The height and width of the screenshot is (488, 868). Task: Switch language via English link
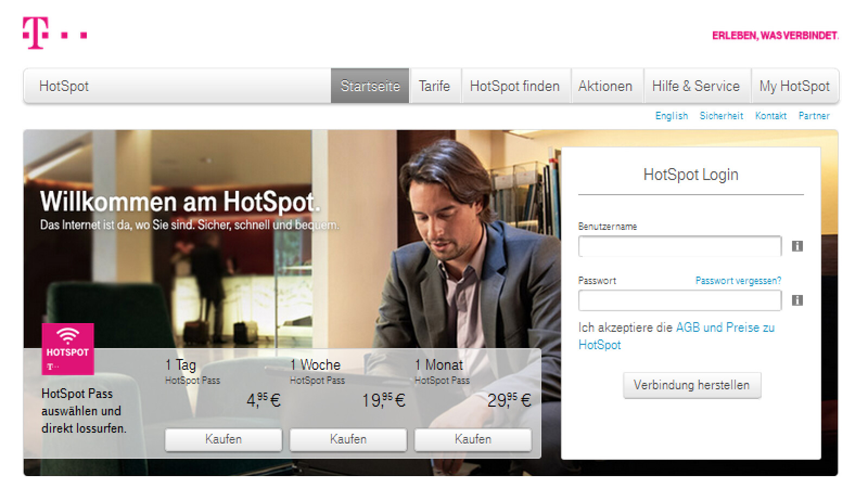(672, 115)
